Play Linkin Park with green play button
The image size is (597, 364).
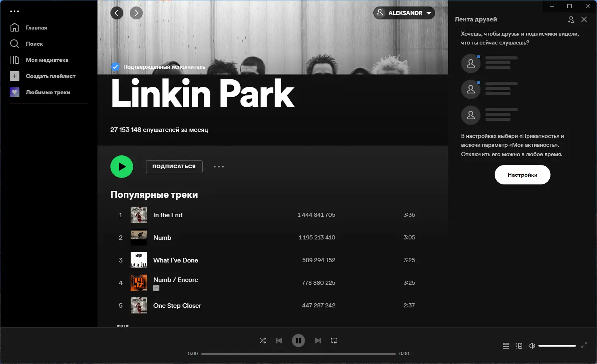122,167
